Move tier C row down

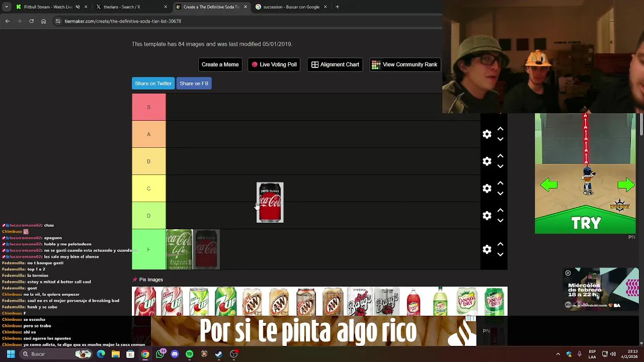coord(500,194)
